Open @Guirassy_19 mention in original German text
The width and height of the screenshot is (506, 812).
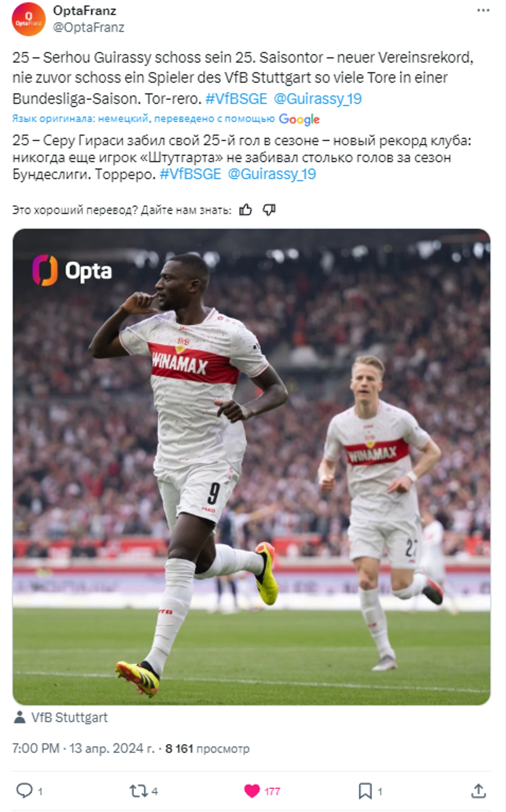point(318,99)
